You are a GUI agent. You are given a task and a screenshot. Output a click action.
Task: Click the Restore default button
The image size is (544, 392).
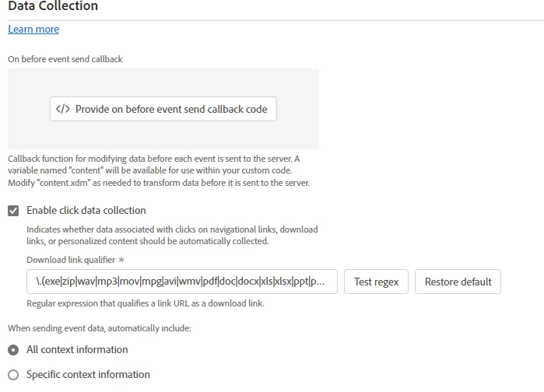tap(458, 282)
